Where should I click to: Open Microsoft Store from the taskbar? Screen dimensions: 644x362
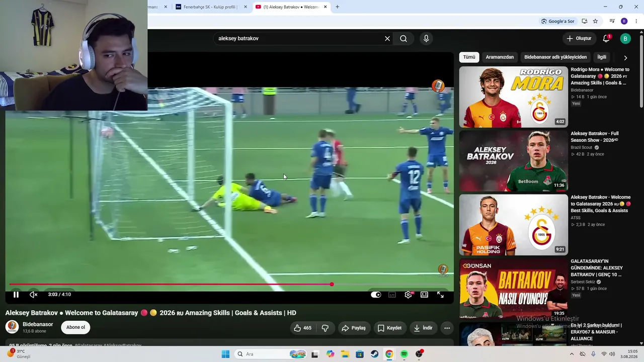(x=360, y=354)
